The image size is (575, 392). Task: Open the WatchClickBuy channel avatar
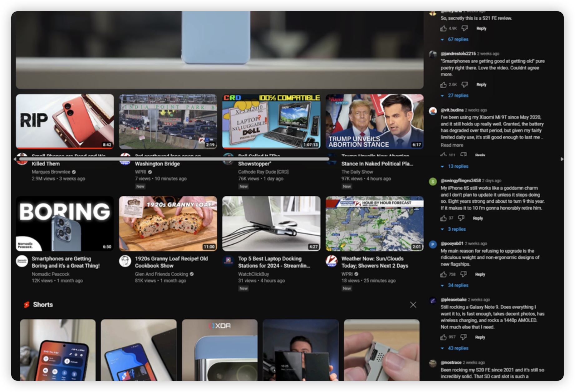228,261
